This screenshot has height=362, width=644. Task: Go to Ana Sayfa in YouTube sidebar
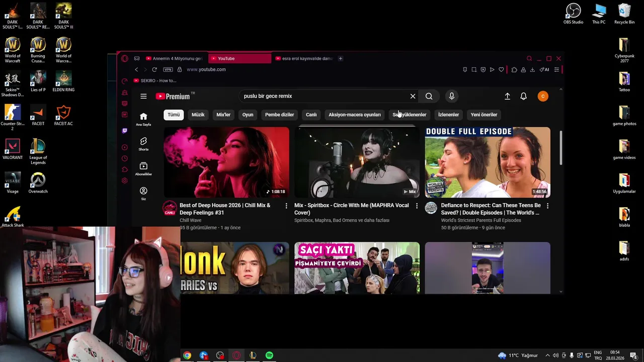[x=143, y=119]
